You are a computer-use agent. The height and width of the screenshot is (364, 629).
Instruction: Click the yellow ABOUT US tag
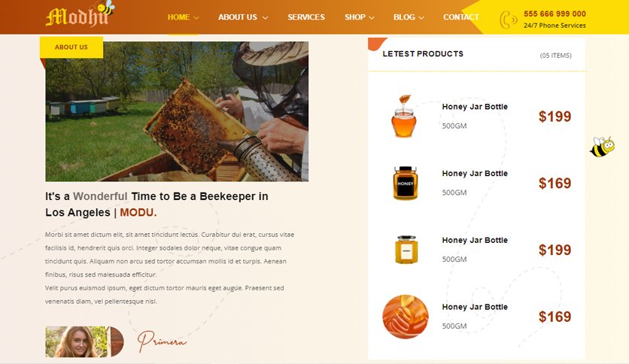(x=71, y=47)
